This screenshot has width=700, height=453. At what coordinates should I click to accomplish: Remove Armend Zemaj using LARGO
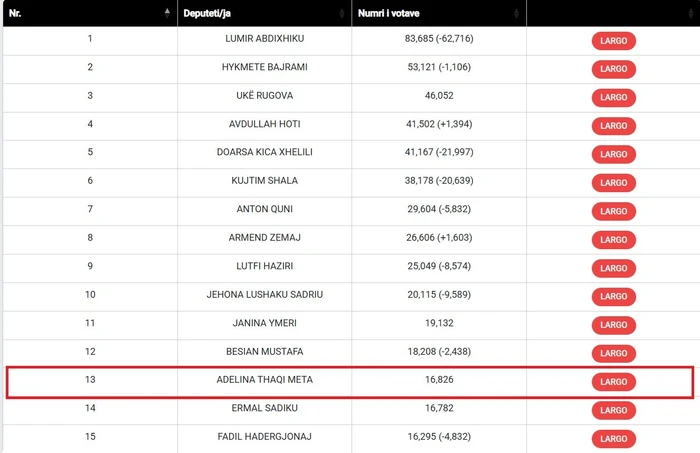(613, 240)
